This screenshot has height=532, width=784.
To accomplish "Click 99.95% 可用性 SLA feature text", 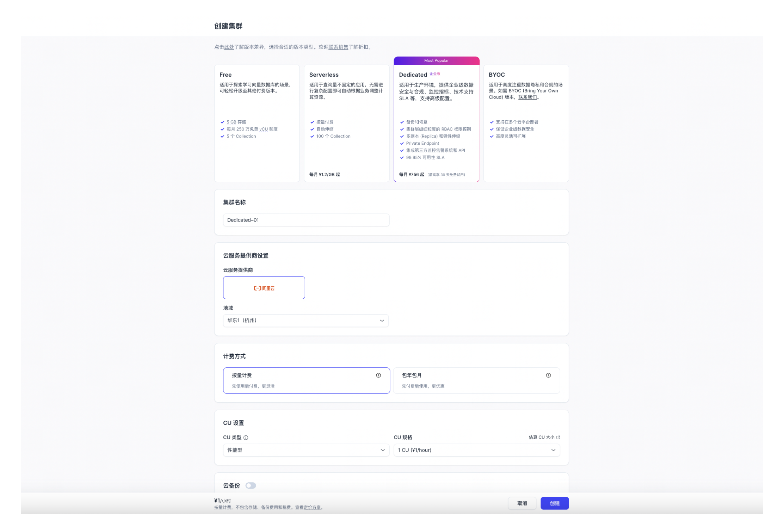I will coord(425,158).
